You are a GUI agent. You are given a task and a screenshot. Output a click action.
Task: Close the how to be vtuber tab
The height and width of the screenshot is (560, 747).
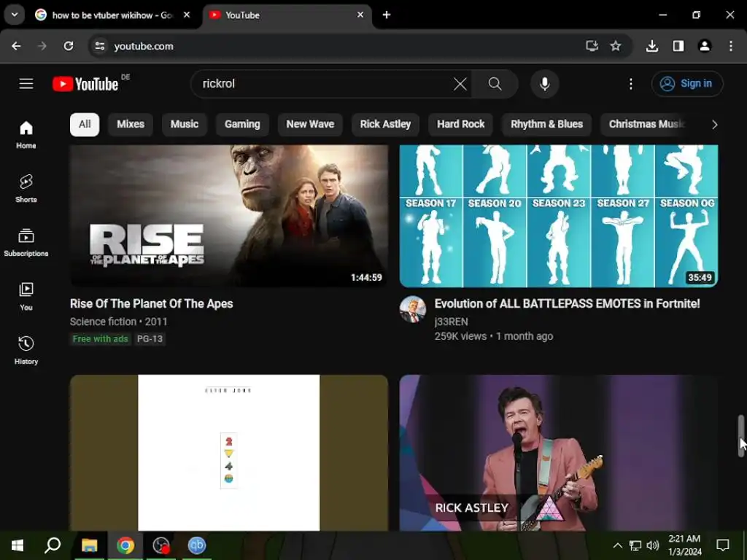[187, 15]
